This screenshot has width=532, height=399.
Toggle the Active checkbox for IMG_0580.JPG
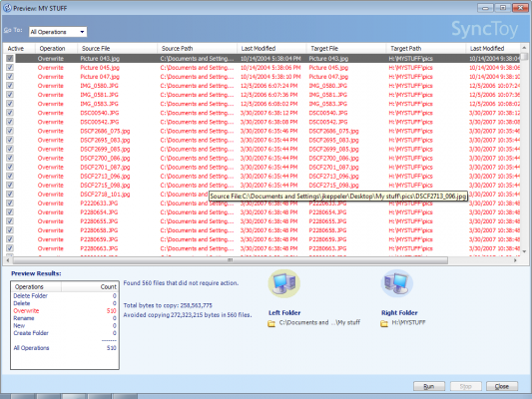(10, 86)
